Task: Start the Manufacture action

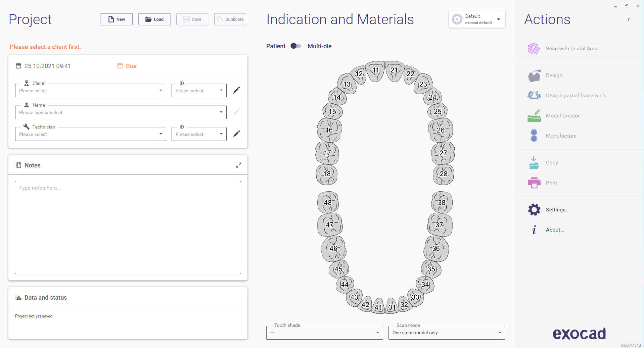Action: click(x=535, y=136)
